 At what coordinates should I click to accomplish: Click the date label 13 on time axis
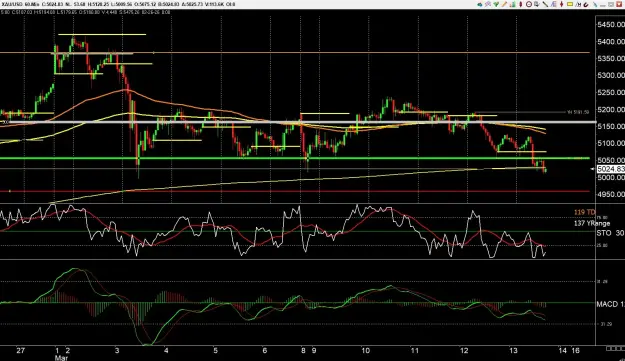coord(513,351)
